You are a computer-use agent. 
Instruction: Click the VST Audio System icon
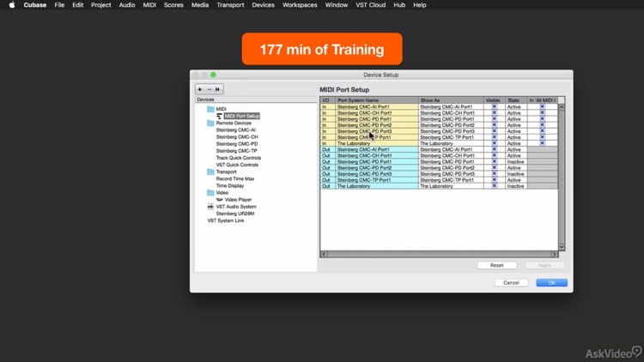pos(210,207)
